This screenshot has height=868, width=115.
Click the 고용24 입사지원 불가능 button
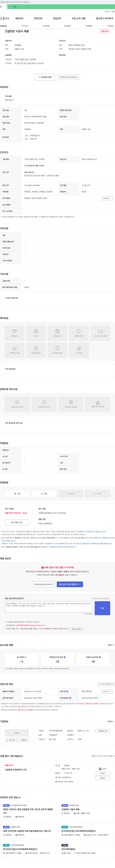coord(68,77)
